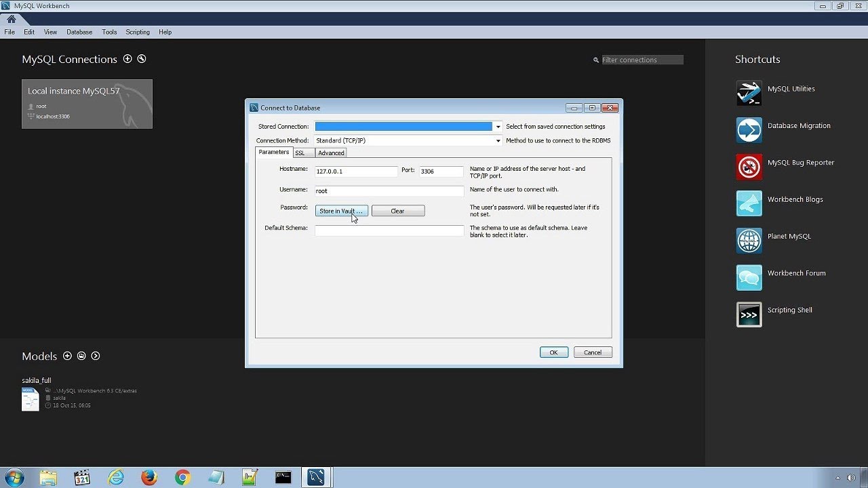
Task: Open Local instance MySQL57 connection tile
Action: [87, 104]
